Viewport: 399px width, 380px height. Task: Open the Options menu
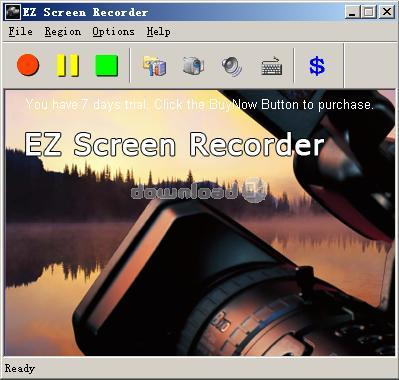pos(113,32)
